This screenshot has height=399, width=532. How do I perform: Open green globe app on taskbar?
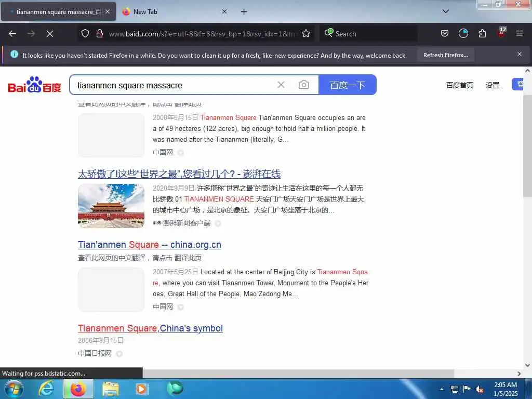click(175, 389)
